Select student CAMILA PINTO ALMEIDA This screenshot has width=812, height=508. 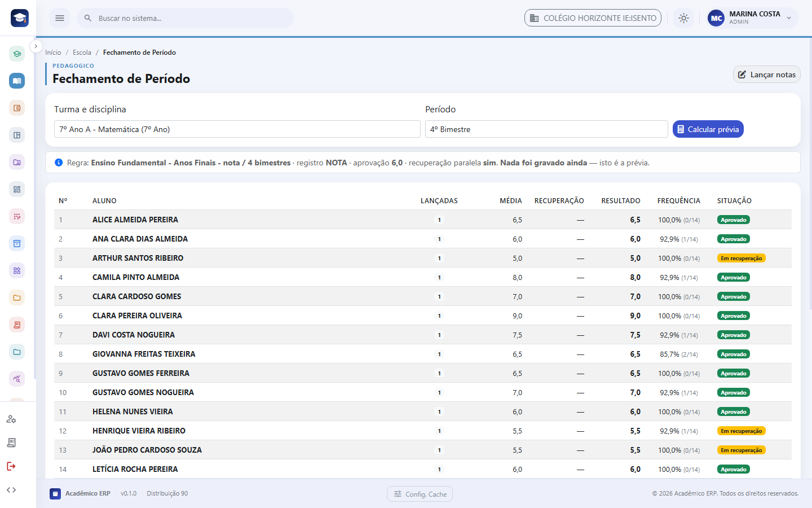point(136,277)
